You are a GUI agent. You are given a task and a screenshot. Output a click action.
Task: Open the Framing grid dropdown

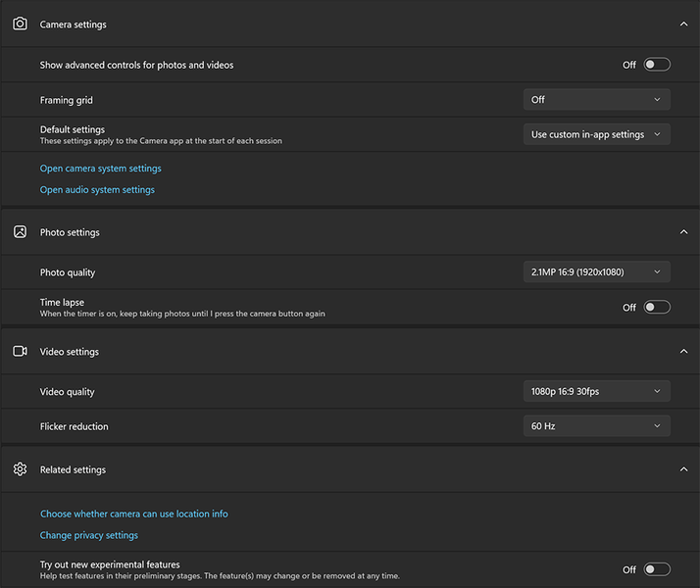coord(596,99)
